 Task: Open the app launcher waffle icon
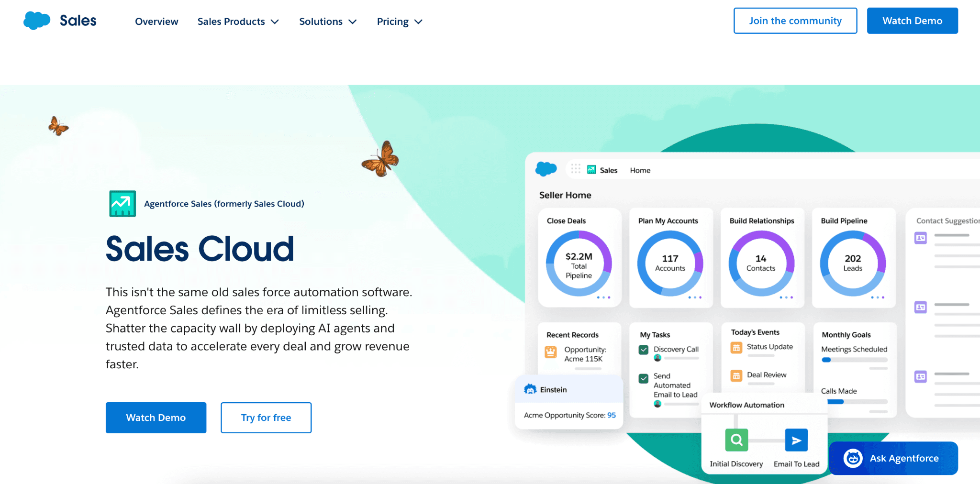point(576,169)
